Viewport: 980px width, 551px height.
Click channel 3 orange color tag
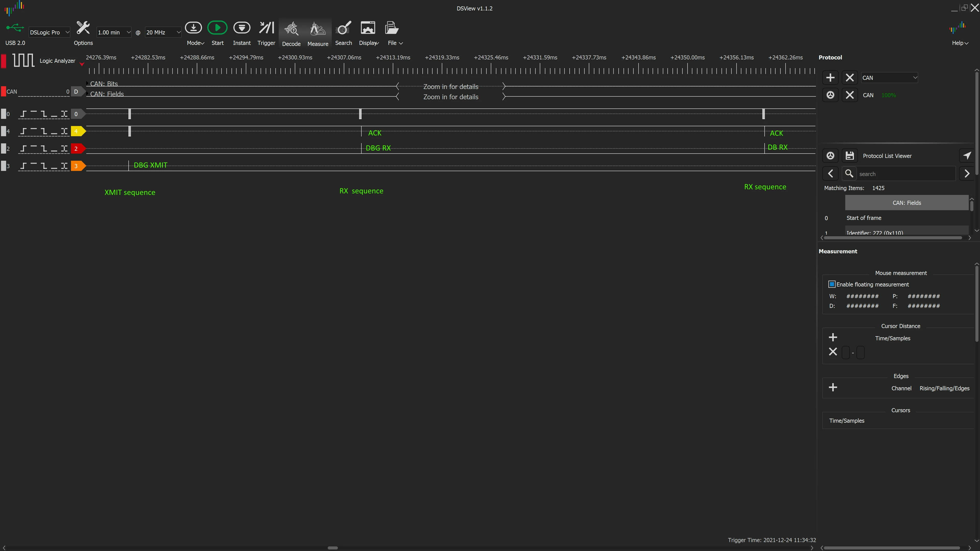pos(78,166)
